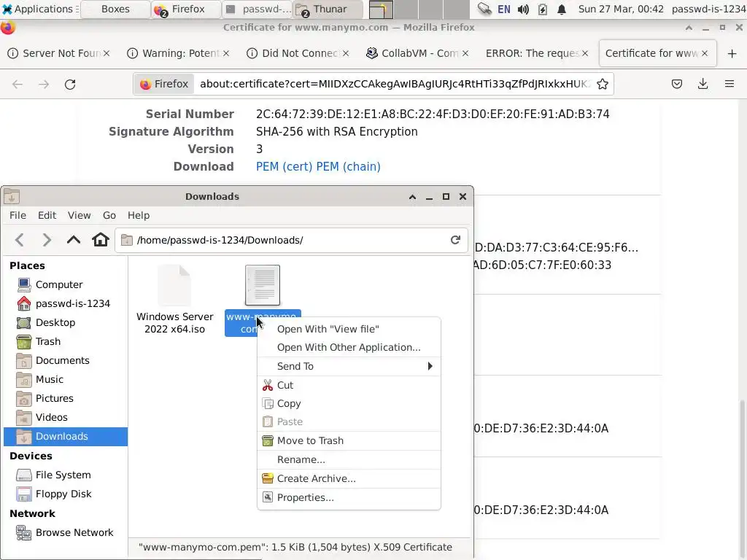Open Thunar File menu
747x560 pixels.
click(x=18, y=215)
